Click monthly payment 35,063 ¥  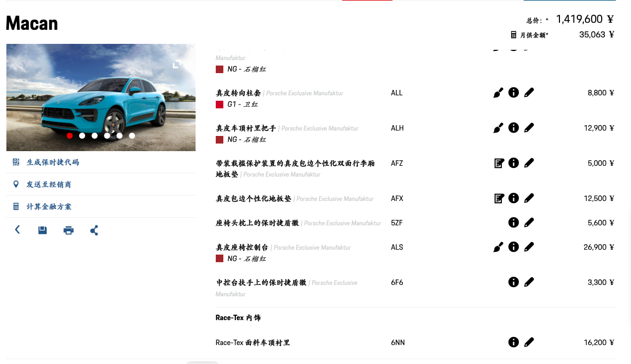click(x=596, y=35)
